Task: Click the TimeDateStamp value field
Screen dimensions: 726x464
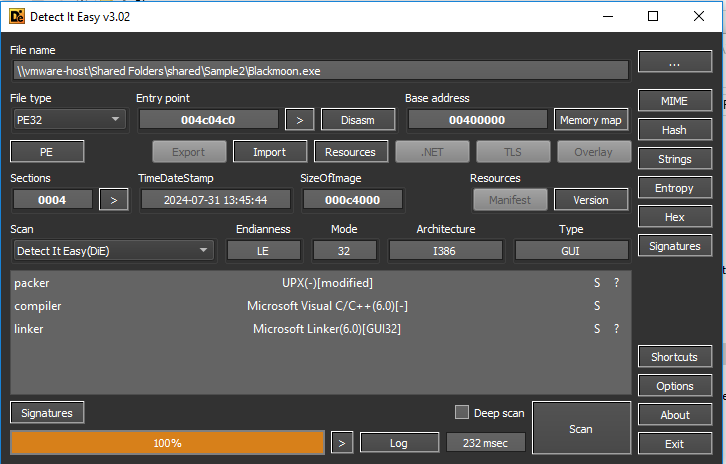Action: [216, 200]
